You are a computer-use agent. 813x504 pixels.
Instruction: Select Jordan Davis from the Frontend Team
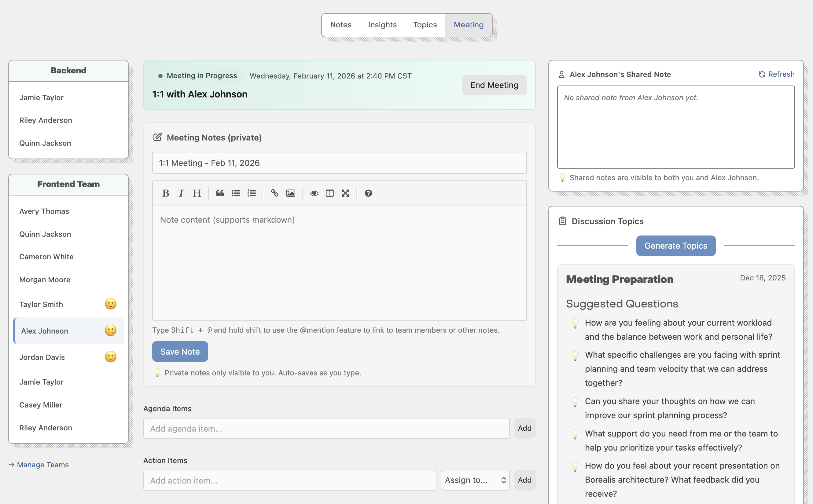point(42,357)
